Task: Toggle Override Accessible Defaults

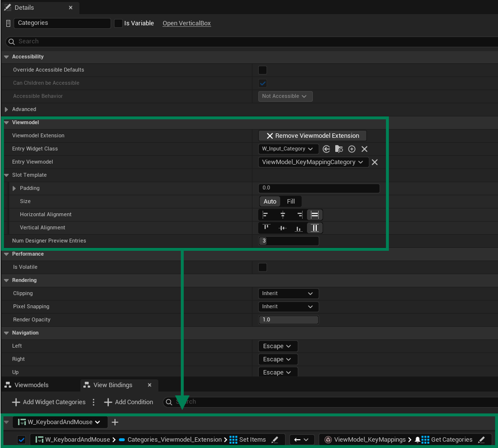Action: coord(262,70)
